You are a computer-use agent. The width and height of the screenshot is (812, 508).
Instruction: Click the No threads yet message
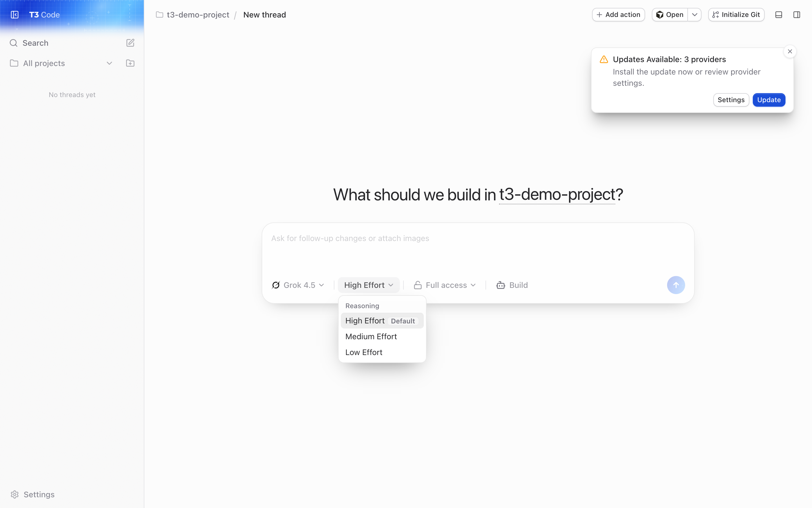tap(72, 95)
